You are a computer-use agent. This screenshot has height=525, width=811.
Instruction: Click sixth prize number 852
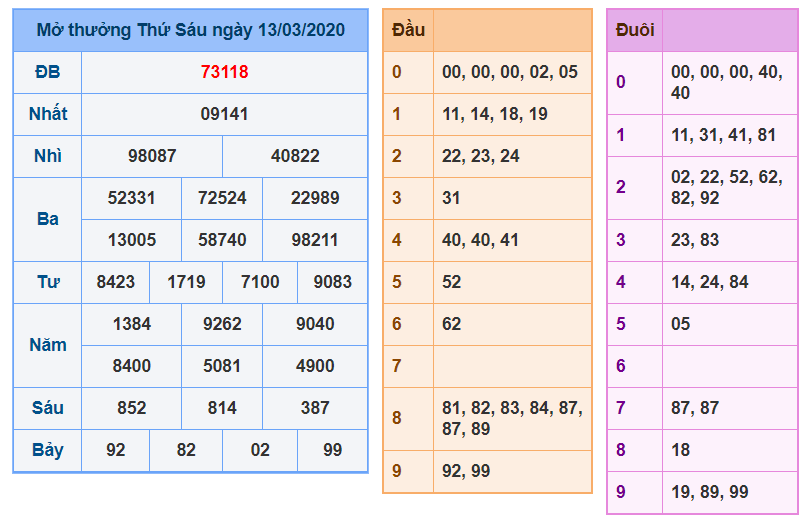pos(131,408)
